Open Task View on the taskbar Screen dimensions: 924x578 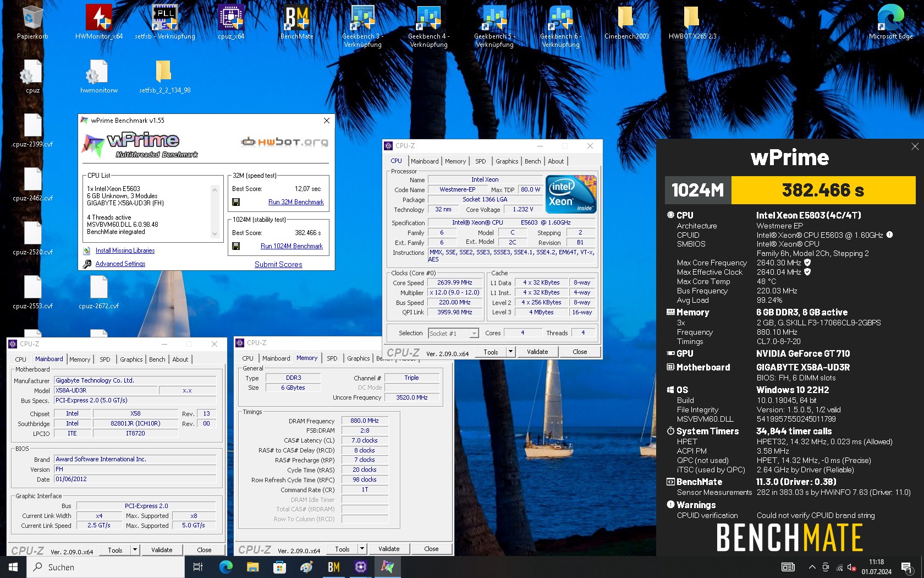[x=198, y=567]
